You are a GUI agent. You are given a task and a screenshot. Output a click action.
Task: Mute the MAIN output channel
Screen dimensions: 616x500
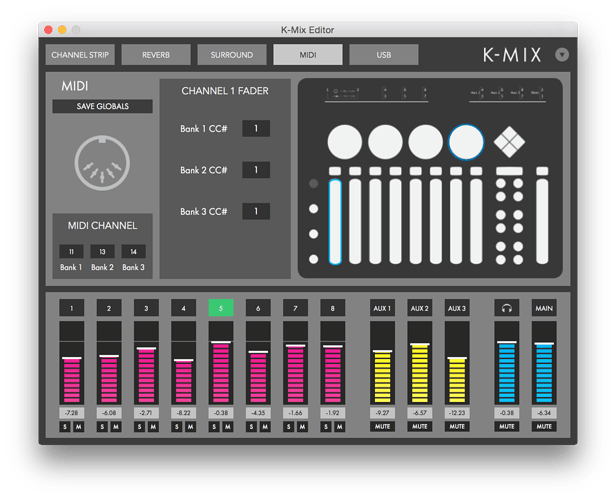(543, 426)
